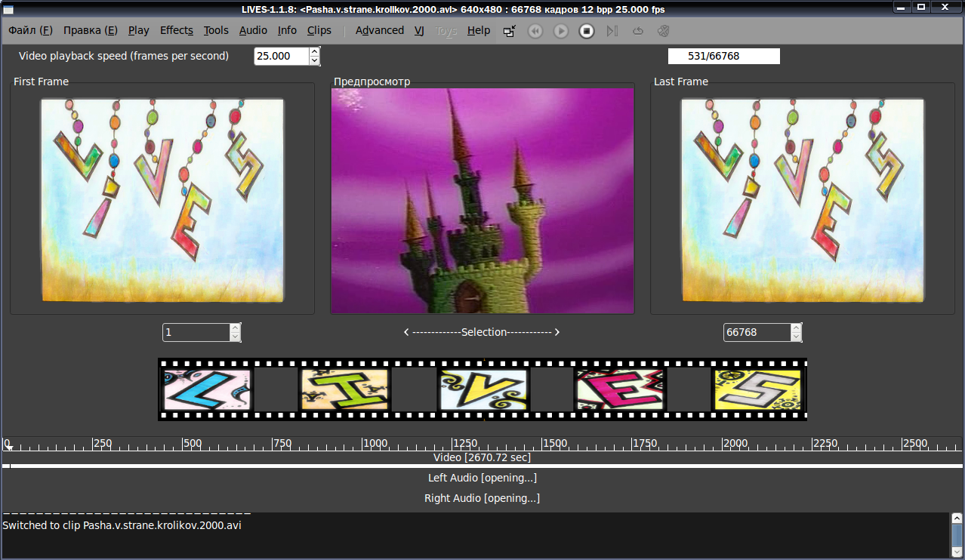This screenshot has height=560, width=965.
Task: Toggle the loop playback icon
Action: click(x=638, y=31)
